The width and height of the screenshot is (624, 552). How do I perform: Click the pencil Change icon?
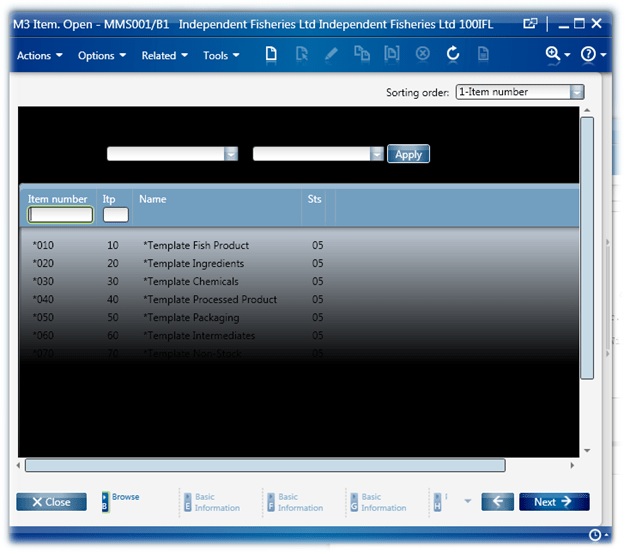[331, 55]
